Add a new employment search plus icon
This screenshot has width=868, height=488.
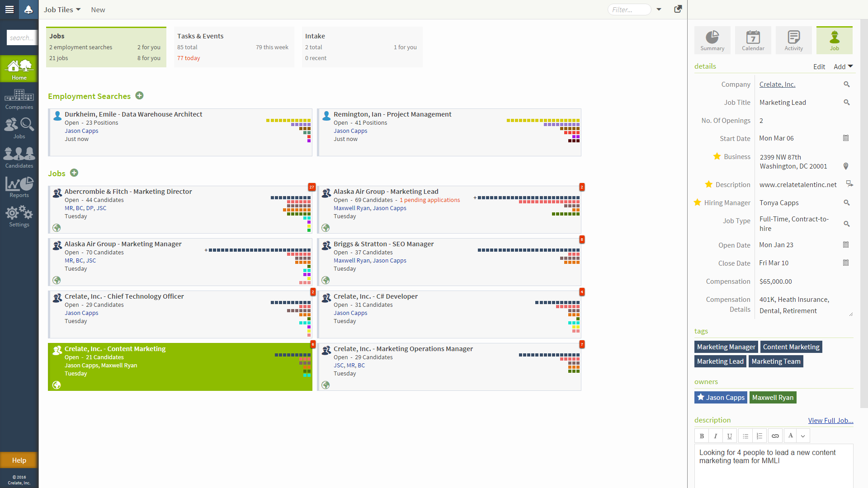coord(140,95)
